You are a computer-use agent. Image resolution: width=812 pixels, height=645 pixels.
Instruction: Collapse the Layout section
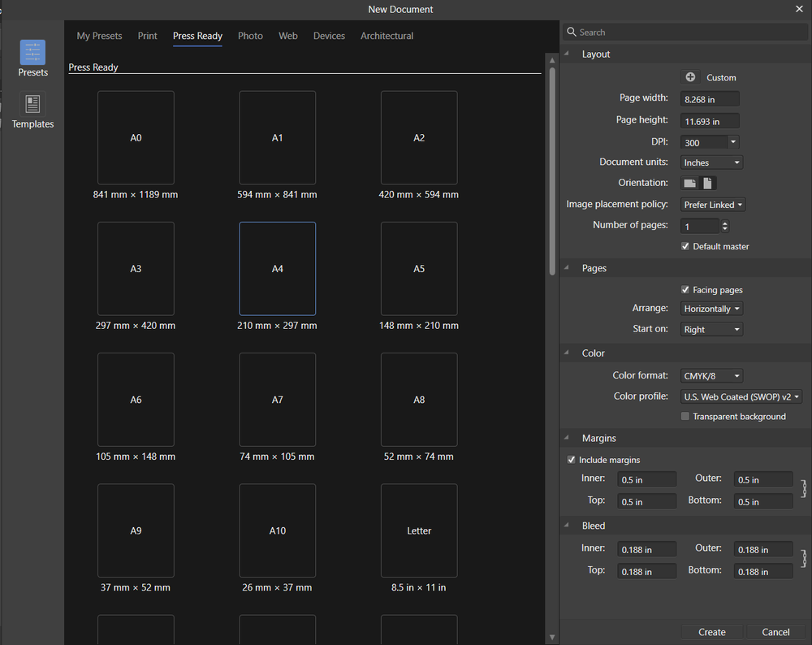pyautogui.click(x=567, y=54)
